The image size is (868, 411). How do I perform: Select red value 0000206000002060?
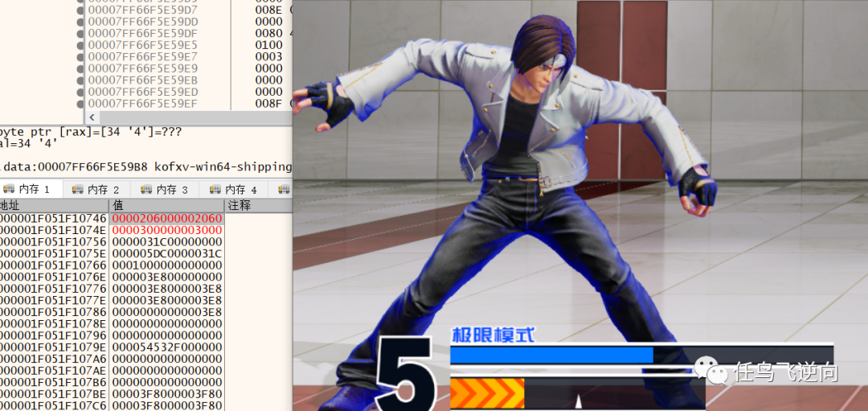167,219
